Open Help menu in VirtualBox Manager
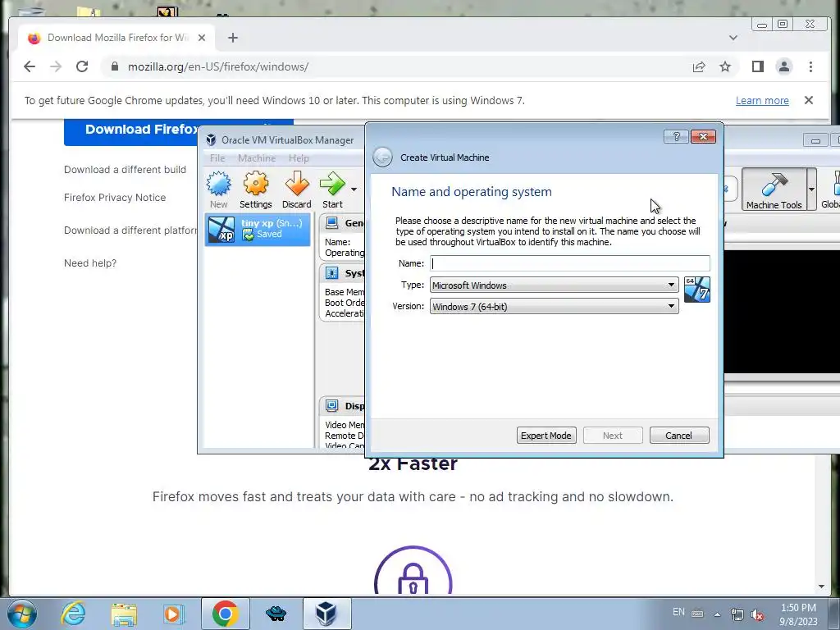Screen dimensions: 840x630 click(299, 158)
